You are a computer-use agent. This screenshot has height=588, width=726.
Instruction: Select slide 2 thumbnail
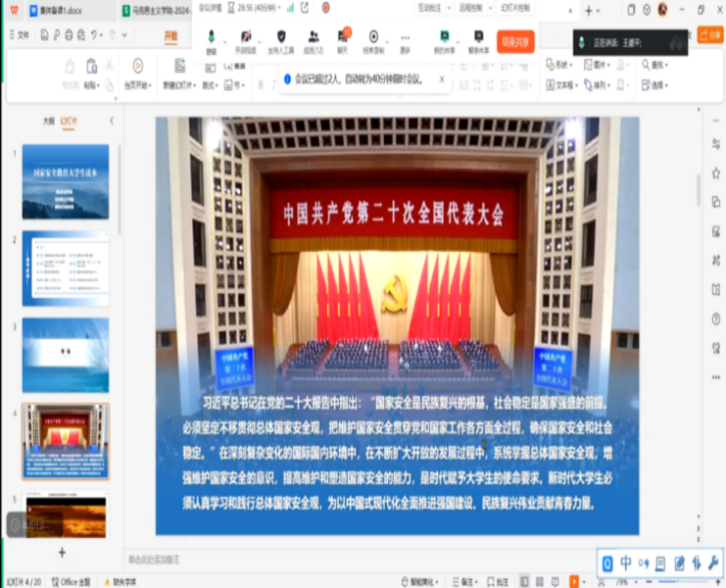pyautogui.click(x=66, y=268)
